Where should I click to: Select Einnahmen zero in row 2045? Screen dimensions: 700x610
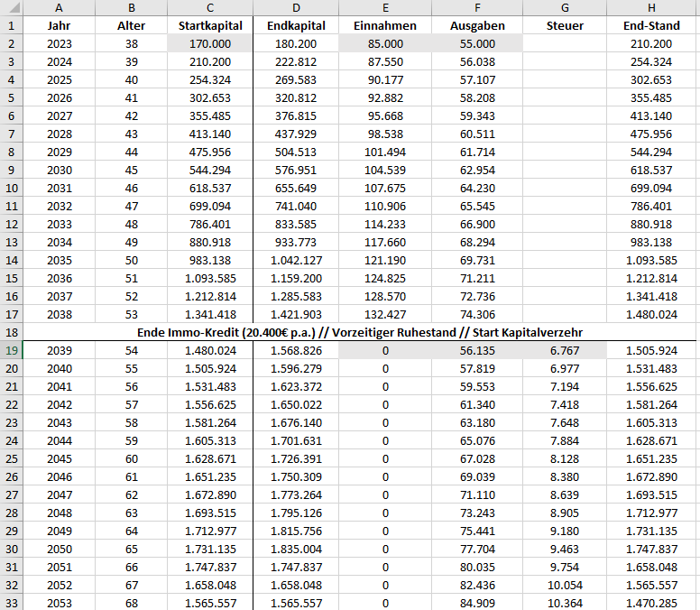coord(385,458)
